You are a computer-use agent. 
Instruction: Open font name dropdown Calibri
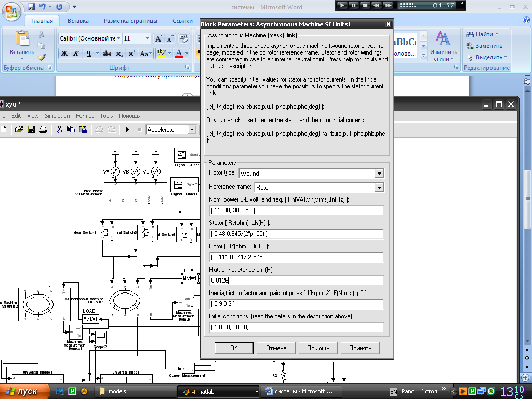pos(119,38)
